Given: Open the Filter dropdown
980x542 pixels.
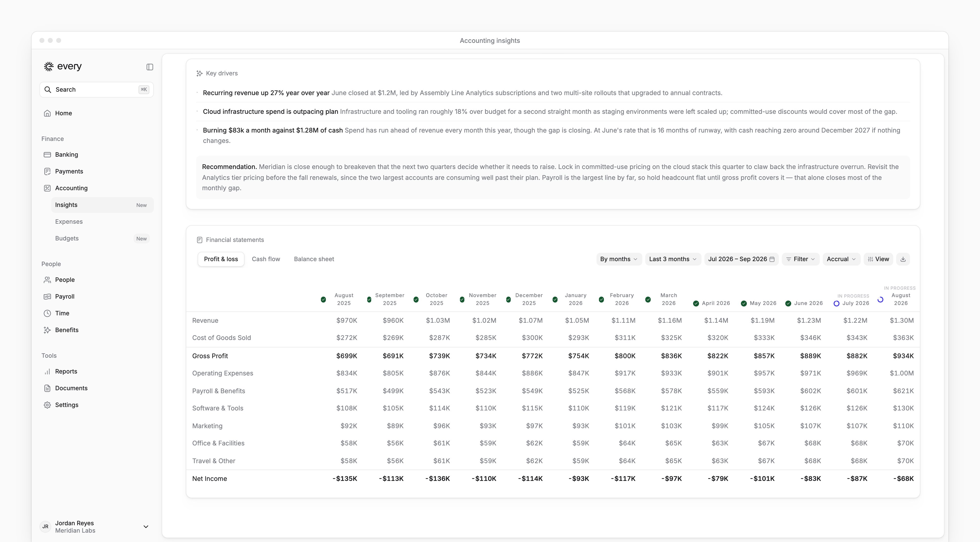Looking at the screenshot, I should click(800, 259).
